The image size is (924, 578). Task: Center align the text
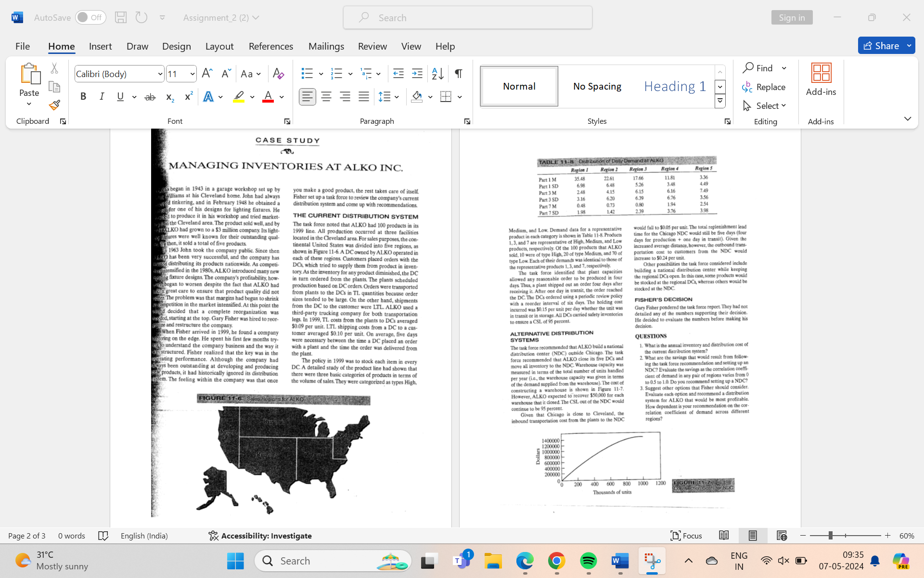pyautogui.click(x=326, y=97)
